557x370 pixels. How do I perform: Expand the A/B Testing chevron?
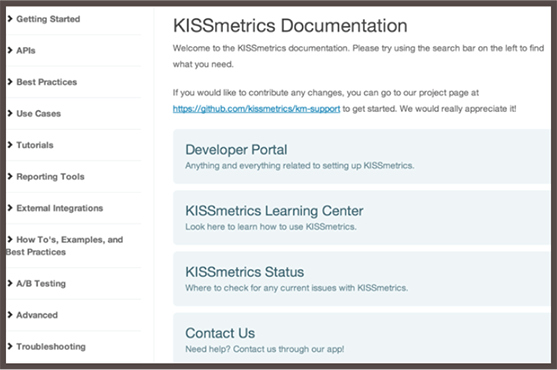click(x=10, y=283)
